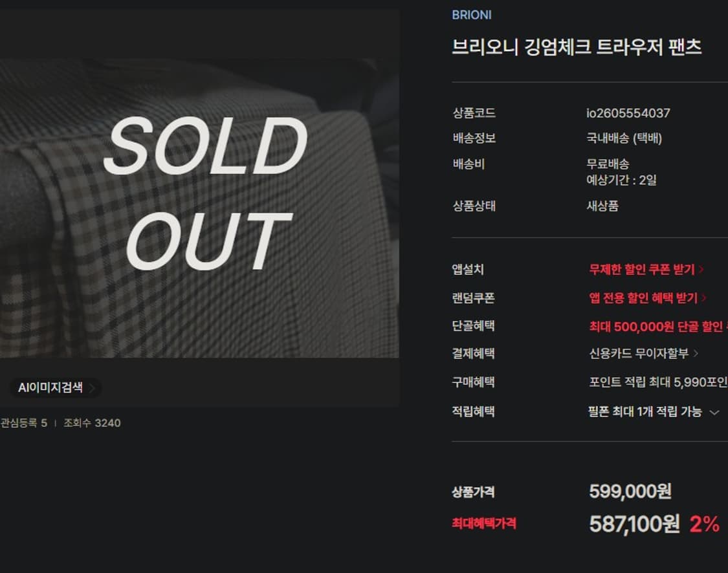728x573 pixels.
Task: Open 앱 전용 할인 혜택 받기 offer
Action: [643, 298]
